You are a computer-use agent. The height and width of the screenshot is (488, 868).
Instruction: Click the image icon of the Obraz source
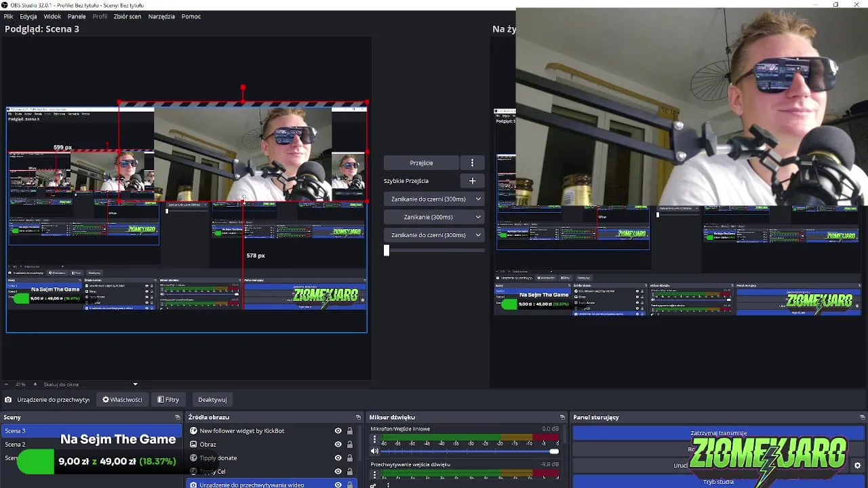pyautogui.click(x=193, y=445)
